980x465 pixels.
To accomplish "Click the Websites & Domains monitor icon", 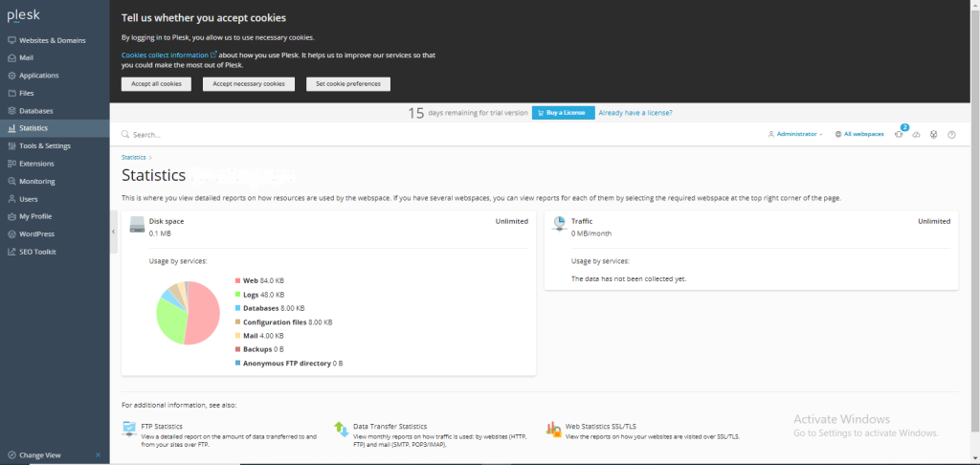I will (x=11, y=40).
